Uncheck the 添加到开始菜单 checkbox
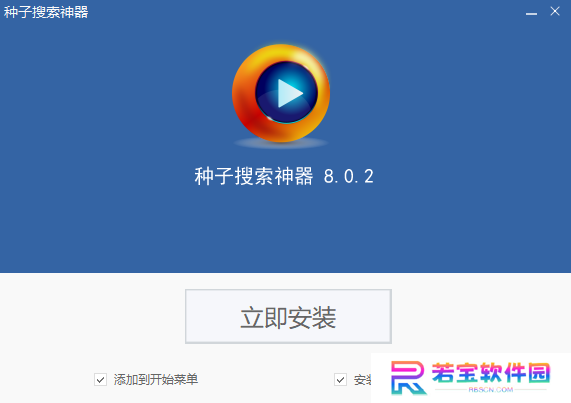Screen dimensions: 571x403 100,379
